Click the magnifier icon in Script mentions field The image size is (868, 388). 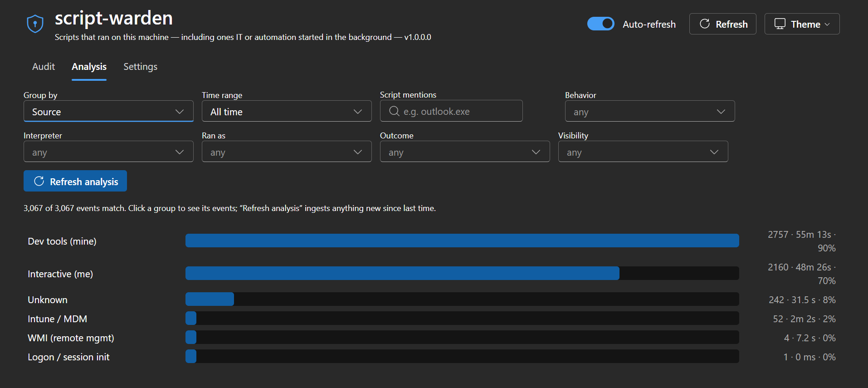coord(394,111)
